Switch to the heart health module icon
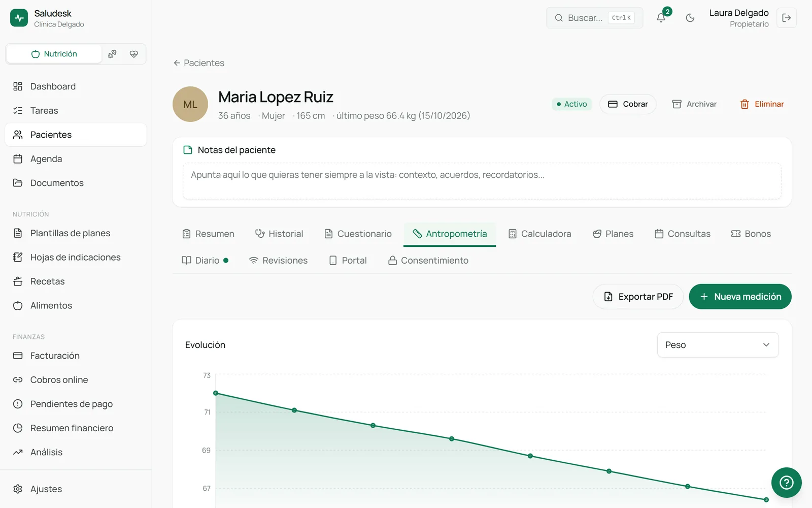 tap(134, 54)
